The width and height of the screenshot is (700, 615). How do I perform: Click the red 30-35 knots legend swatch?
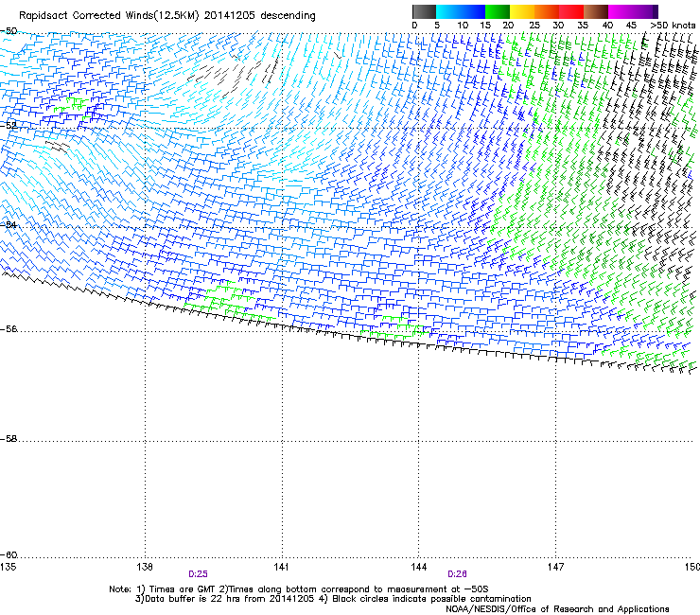571,11
